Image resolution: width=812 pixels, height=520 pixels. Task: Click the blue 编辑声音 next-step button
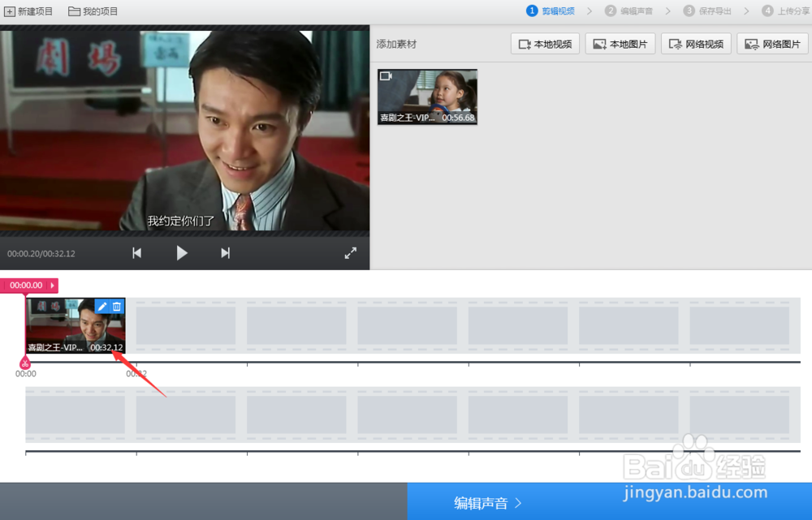(x=610, y=502)
